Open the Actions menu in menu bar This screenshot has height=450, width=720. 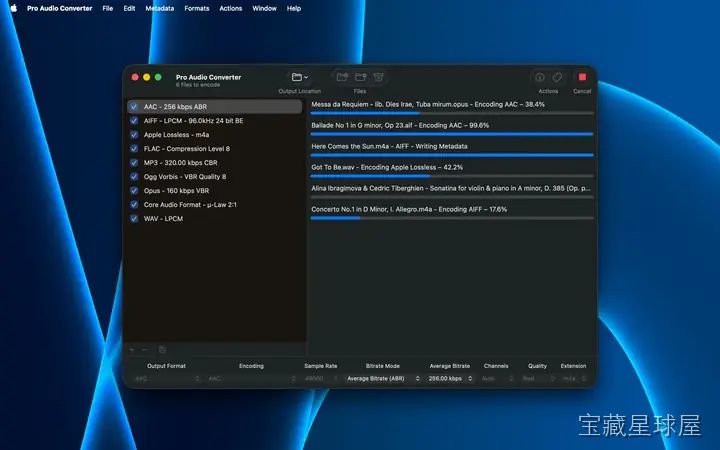pyautogui.click(x=231, y=8)
